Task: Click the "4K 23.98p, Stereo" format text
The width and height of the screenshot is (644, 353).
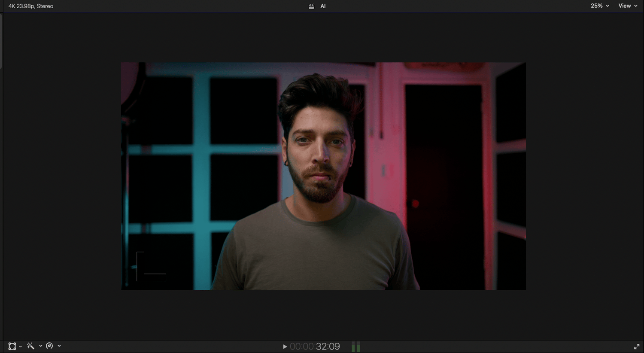Action: (x=31, y=6)
